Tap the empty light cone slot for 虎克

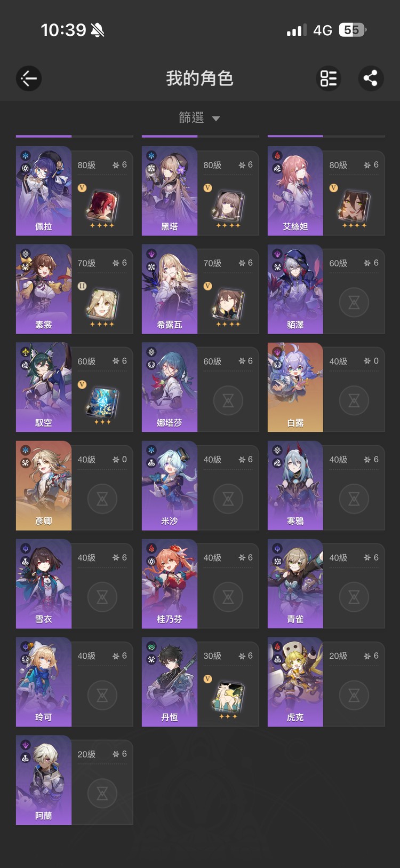(x=354, y=696)
